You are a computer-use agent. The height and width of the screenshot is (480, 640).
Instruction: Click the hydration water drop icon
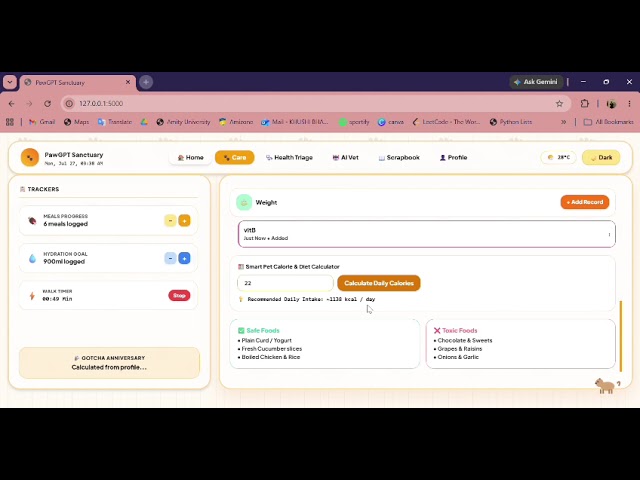click(32, 258)
